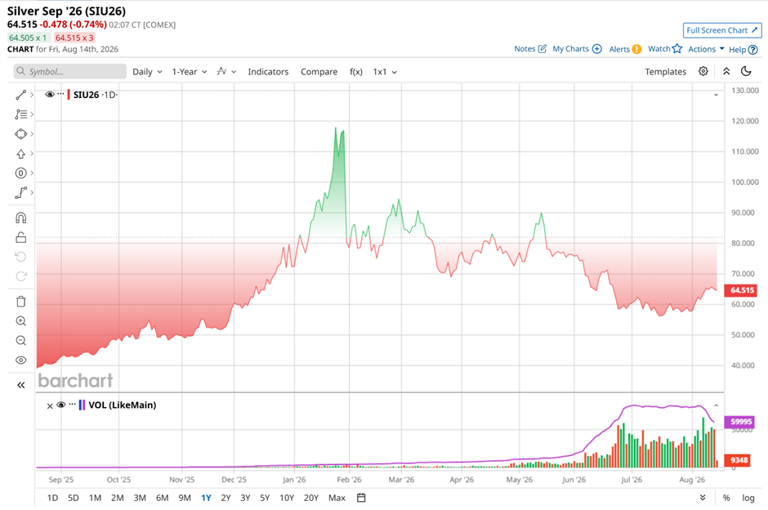Zoom in using the magnifier plus
This screenshot has height=510, width=768.
click(x=21, y=321)
